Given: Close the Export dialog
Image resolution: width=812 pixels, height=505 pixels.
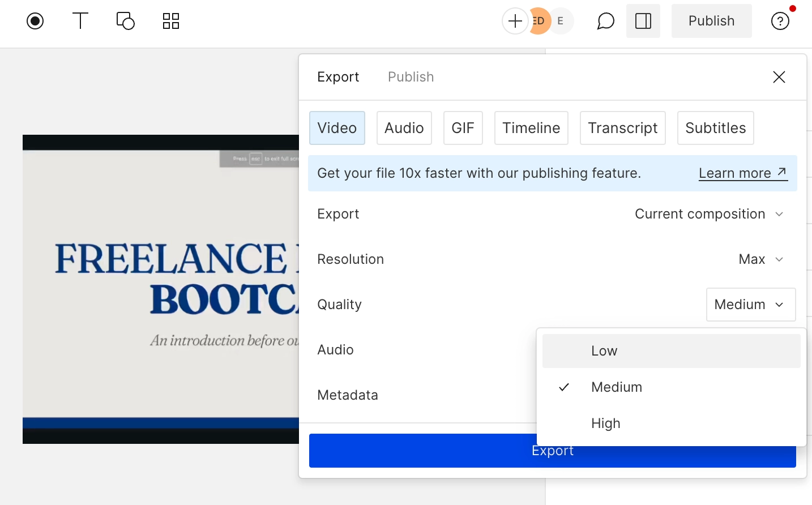Looking at the screenshot, I should (x=779, y=77).
